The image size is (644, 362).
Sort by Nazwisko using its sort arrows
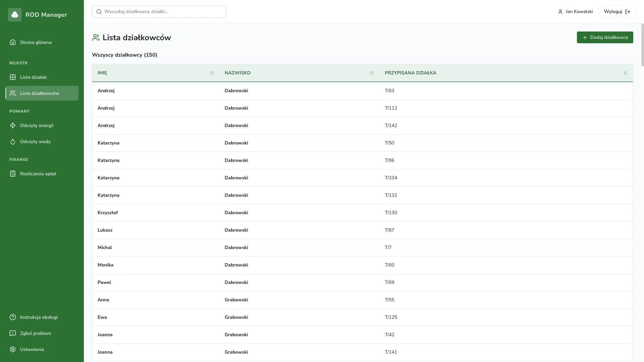pyautogui.click(x=371, y=73)
